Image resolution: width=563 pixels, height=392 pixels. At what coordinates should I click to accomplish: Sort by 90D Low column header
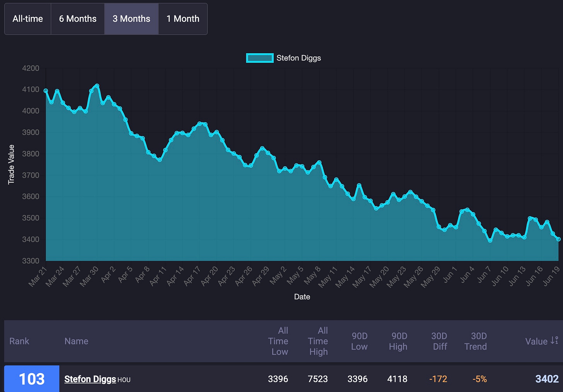coord(359,341)
